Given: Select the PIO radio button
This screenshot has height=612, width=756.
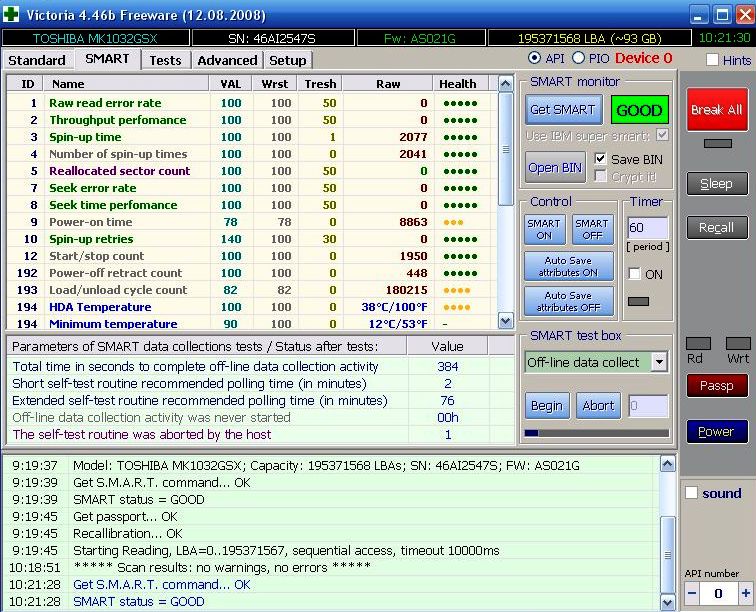Looking at the screenshot, I should click(578, 59).
